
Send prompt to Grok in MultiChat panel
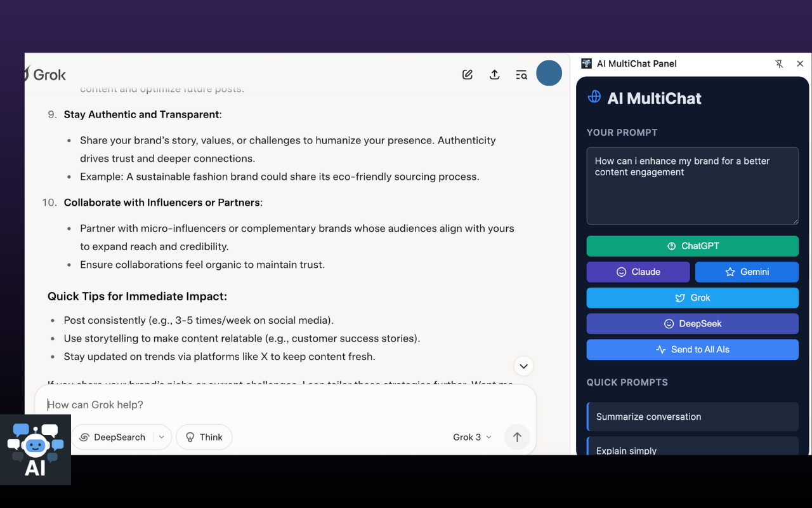click(692, 298)
